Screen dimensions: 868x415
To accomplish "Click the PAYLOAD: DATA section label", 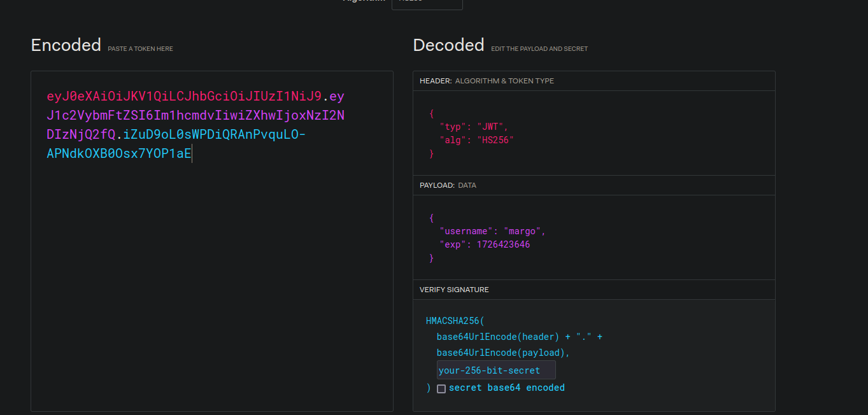I will (x=448, y=185).
